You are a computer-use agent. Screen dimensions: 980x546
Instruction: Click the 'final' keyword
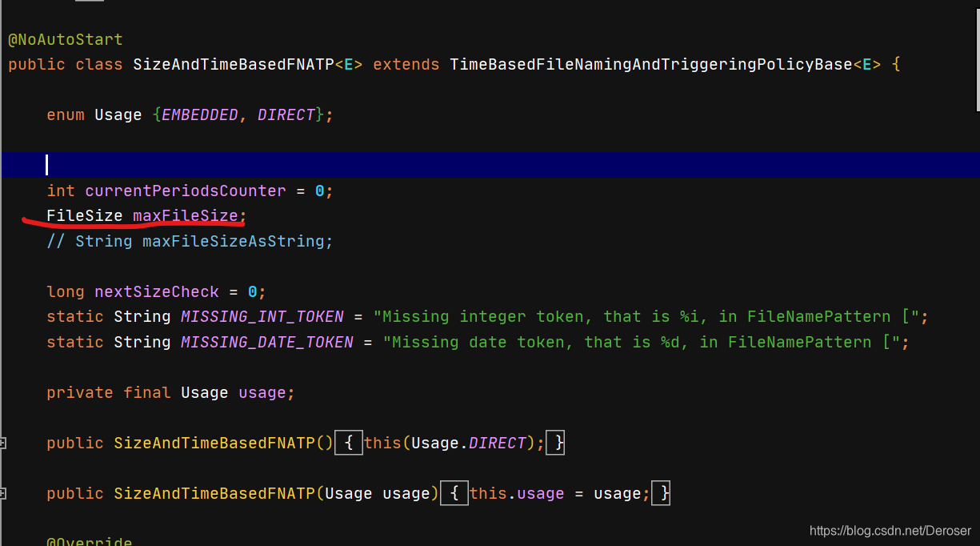(147, 392)
